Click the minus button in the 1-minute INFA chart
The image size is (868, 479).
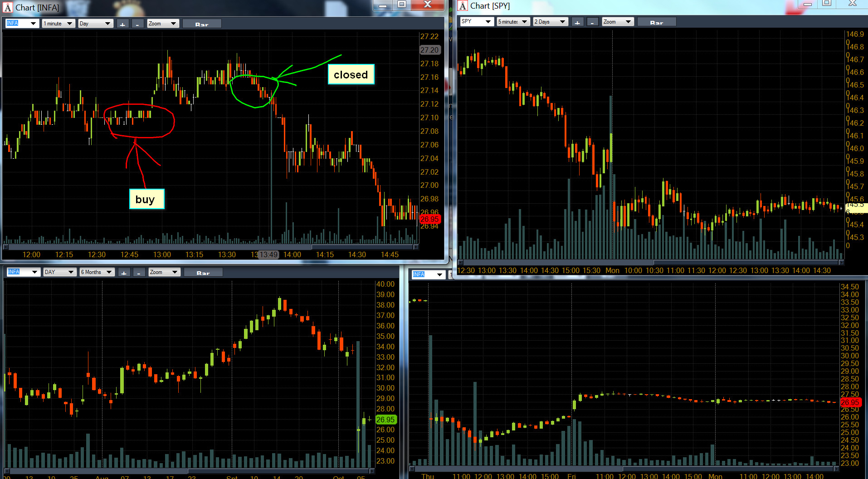coord(138,24)
